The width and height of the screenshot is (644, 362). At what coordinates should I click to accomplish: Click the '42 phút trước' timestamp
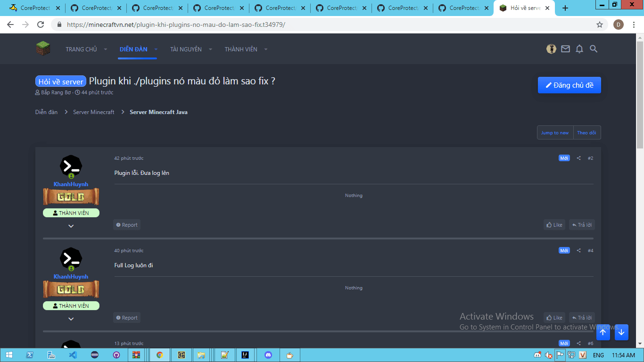(129, 158)
